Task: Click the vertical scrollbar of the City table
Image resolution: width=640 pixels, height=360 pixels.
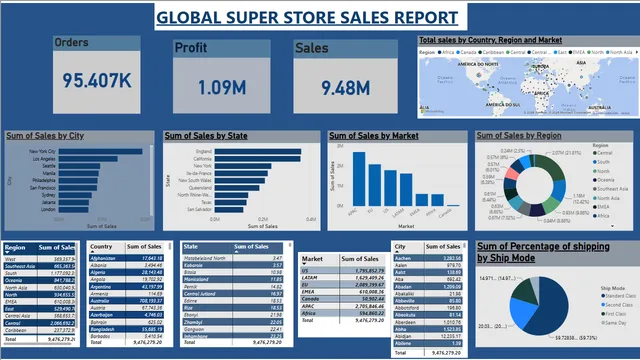Action: tap(464, 246)
